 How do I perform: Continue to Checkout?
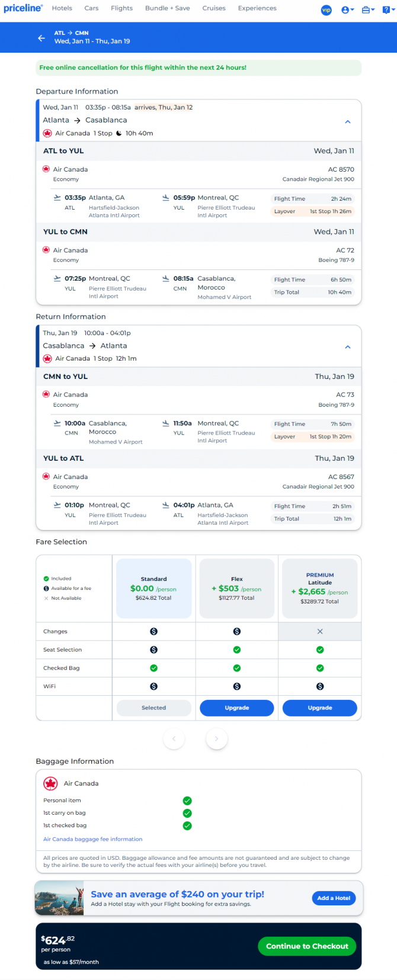(x=307, y=946)
